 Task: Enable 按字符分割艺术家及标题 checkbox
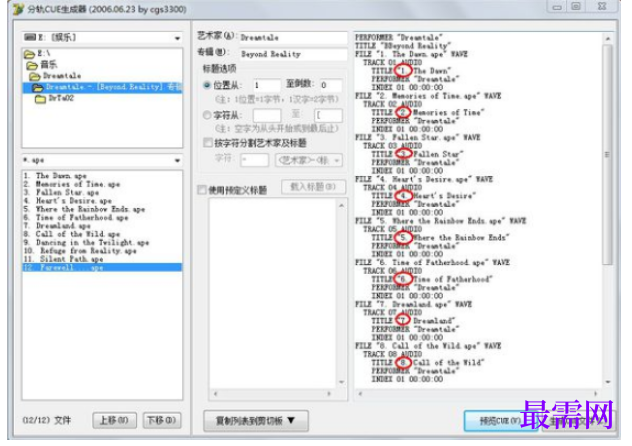click(208, 143)
